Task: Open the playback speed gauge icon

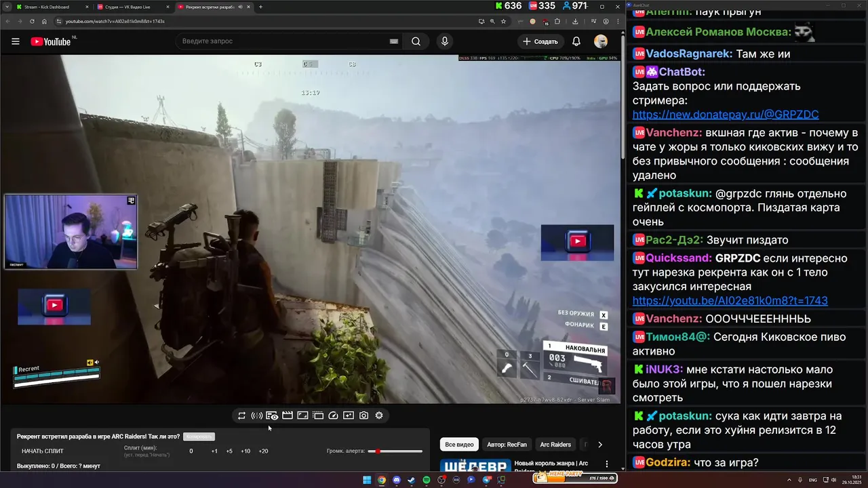Action: click(x=333, y=415)
